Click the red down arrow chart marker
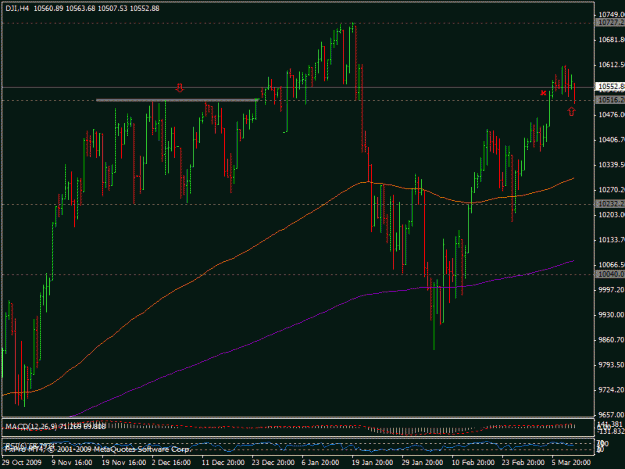The width and height of the screenshot is (625, 469). tap(180, 88)
